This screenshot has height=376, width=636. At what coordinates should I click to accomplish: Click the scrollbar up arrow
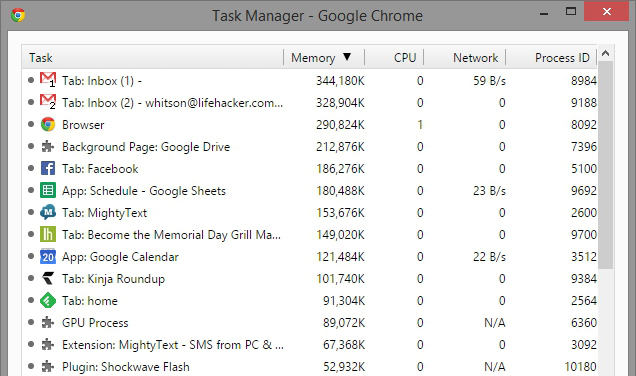(x=606, y=53)
